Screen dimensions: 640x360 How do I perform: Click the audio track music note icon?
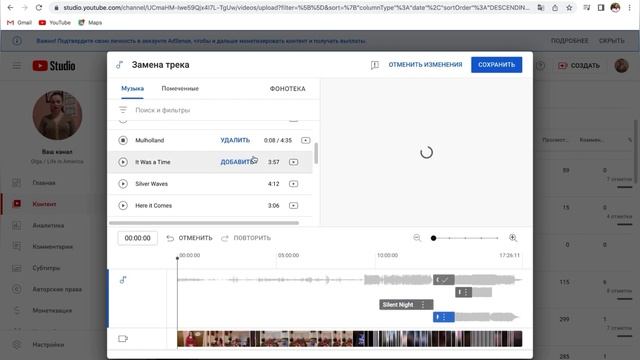pyautogui.click(x=123, y=280)
